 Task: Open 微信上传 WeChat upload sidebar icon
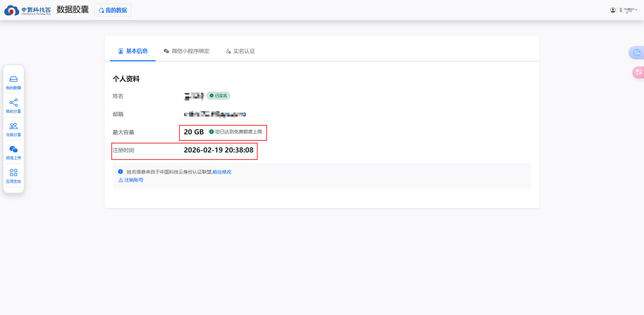click(13, 152)
